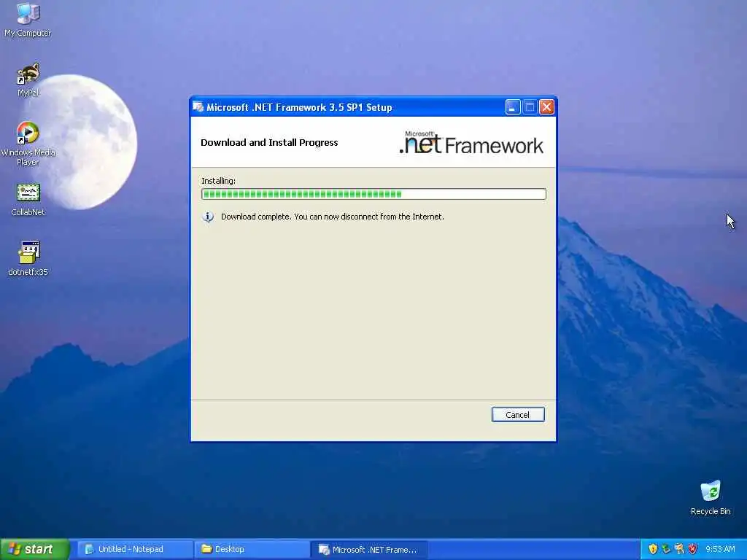Viewport: 747px width, 560px height.
Task: Click the installing progress bar
Action: 373,194
